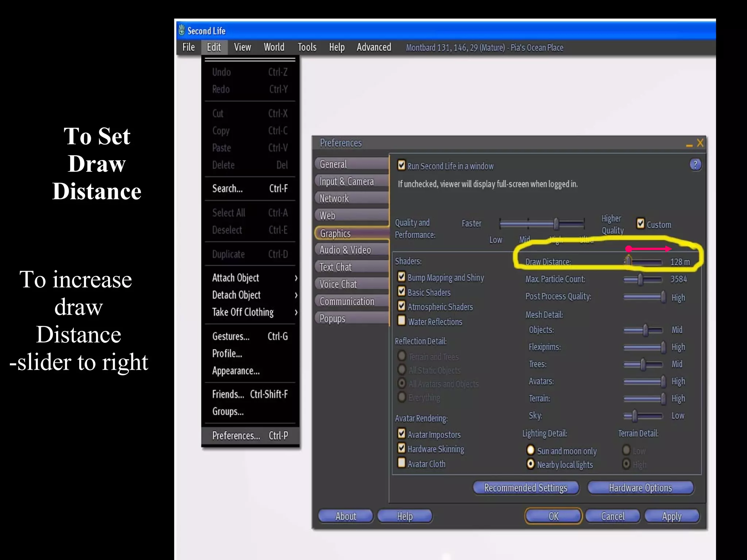Click the Recommended Settings button

[x=526, y=488]
